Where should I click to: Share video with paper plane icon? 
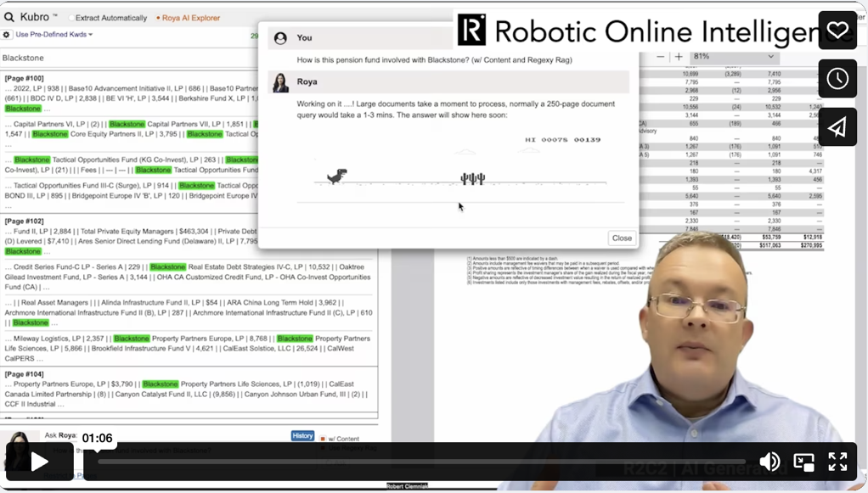[x=837, y=127]
